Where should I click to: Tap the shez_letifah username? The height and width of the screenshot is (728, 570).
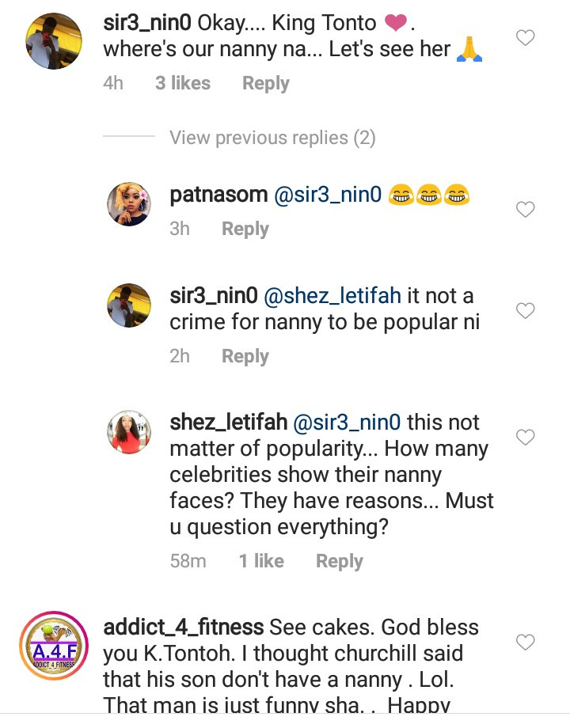click(228, 423)
